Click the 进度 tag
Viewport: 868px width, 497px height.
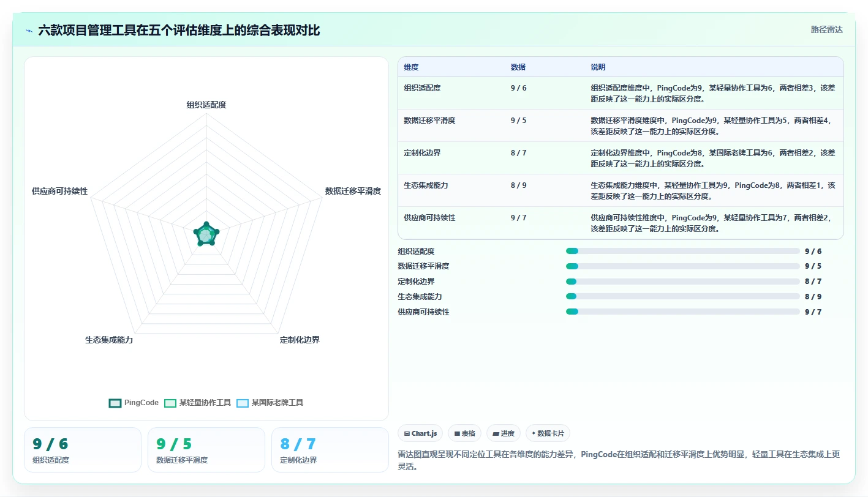(504, 433)
